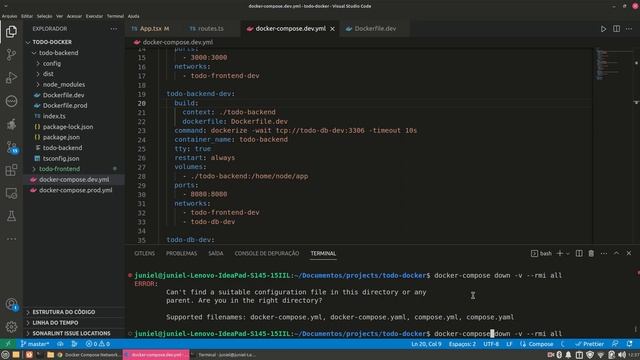This screenshot has height=360, width=640.
Task: Open the Run and Debug view in the activity bar
Action: (11, 78)
